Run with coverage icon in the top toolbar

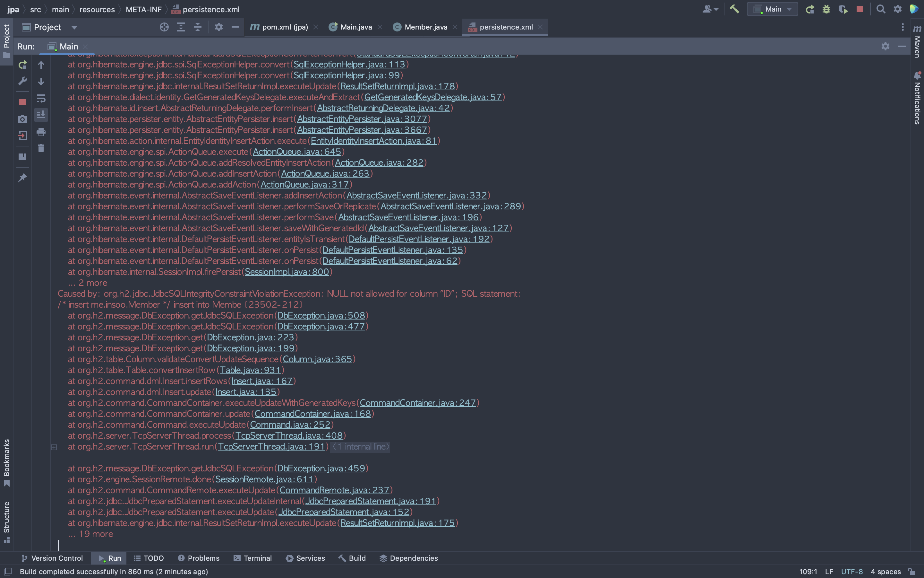coord(843,9)
